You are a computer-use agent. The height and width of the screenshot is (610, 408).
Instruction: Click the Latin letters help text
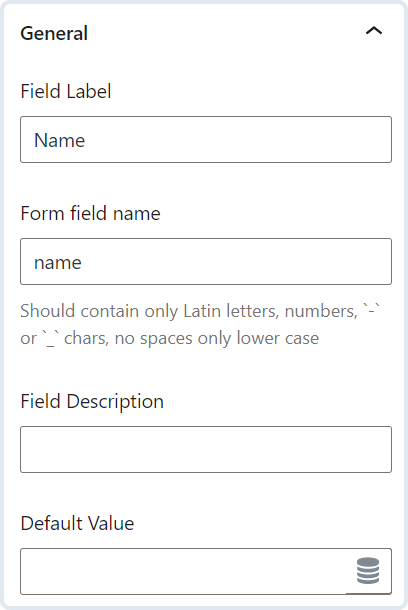tap(200, 324)
